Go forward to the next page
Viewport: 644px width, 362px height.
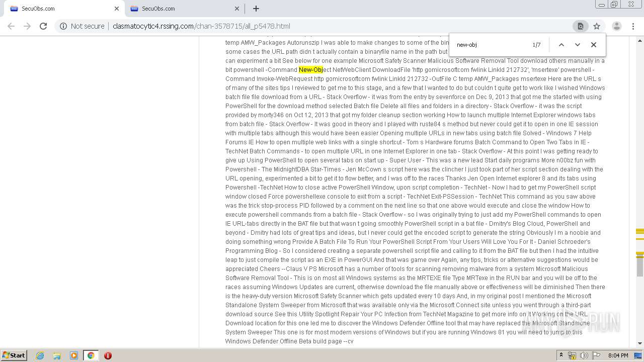tap(27, 26)
